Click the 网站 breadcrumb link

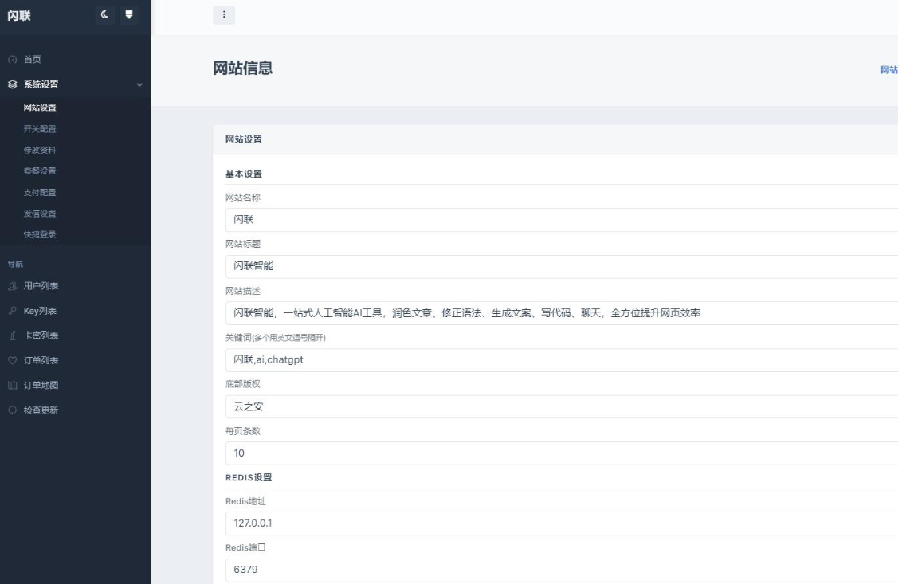coord(888,70)
